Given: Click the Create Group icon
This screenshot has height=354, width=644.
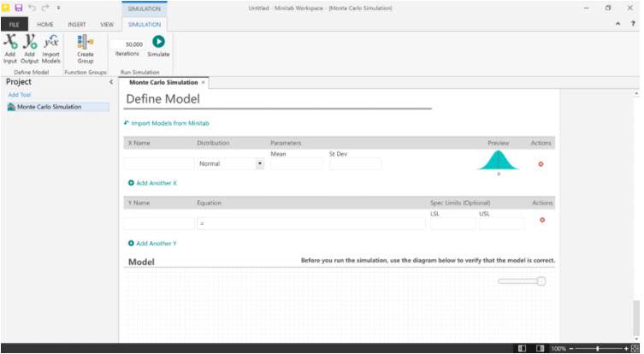Looking at the screenshot, I should [x=86, y=49].
